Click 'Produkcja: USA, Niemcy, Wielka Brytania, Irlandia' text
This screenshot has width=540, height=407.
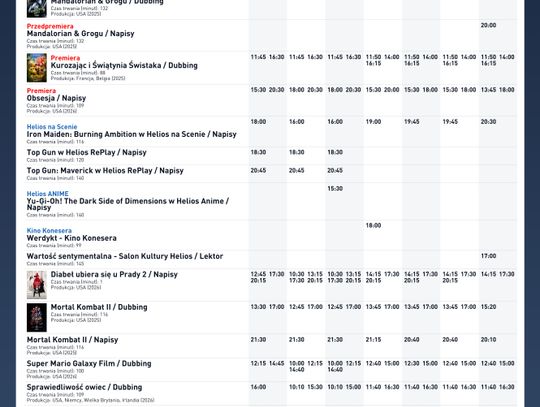coord(91,400)
